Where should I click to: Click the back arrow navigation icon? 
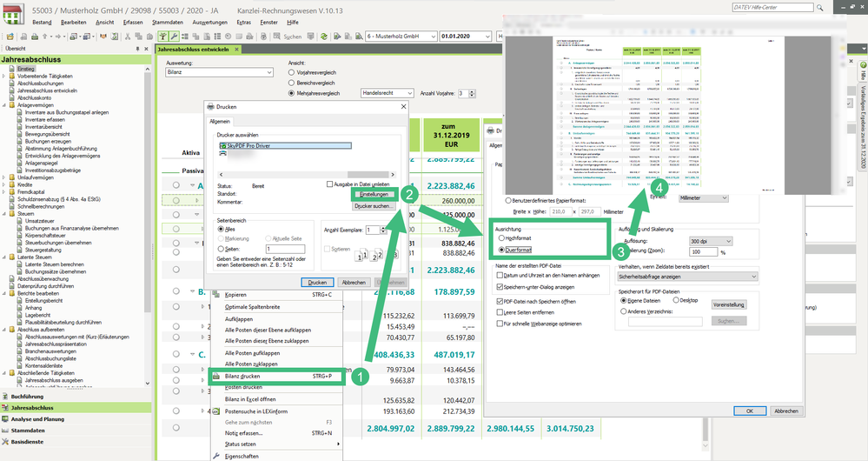click(x=44, y=36)
